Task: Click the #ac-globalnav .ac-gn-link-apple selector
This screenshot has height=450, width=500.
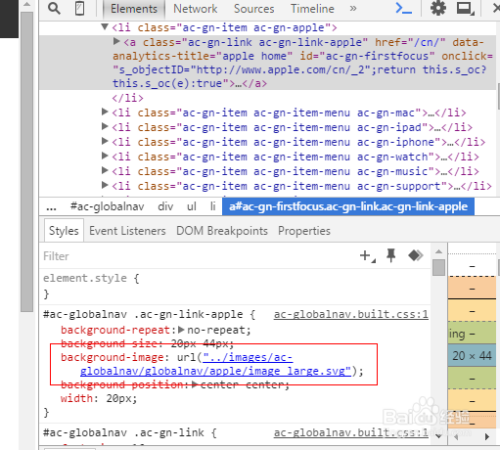Action: [x=143, y=314]
